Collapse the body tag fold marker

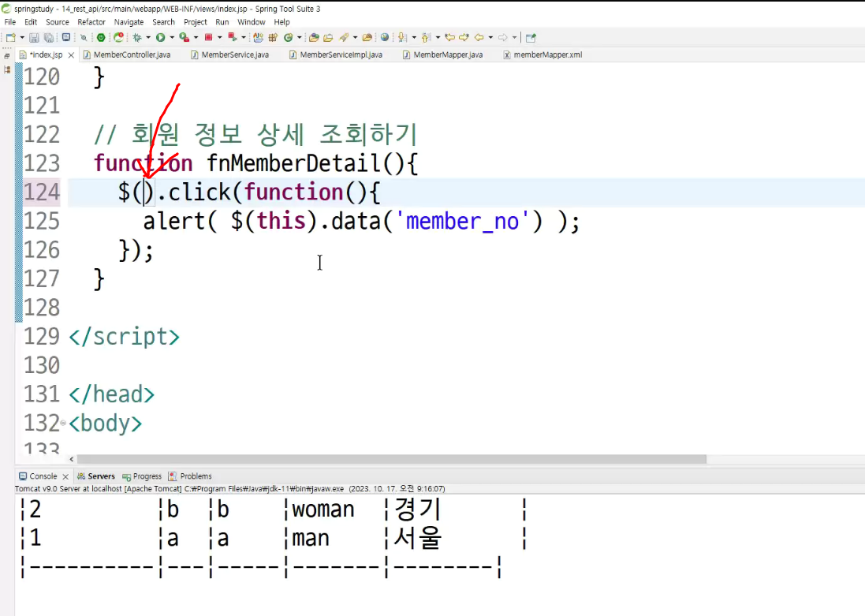point(63,424)
